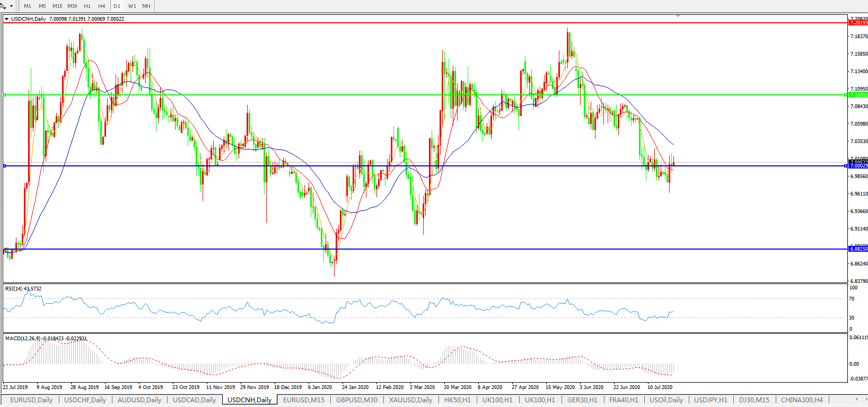
Task: Click the RSI(14) indicator label
Action: click(23, 289)
